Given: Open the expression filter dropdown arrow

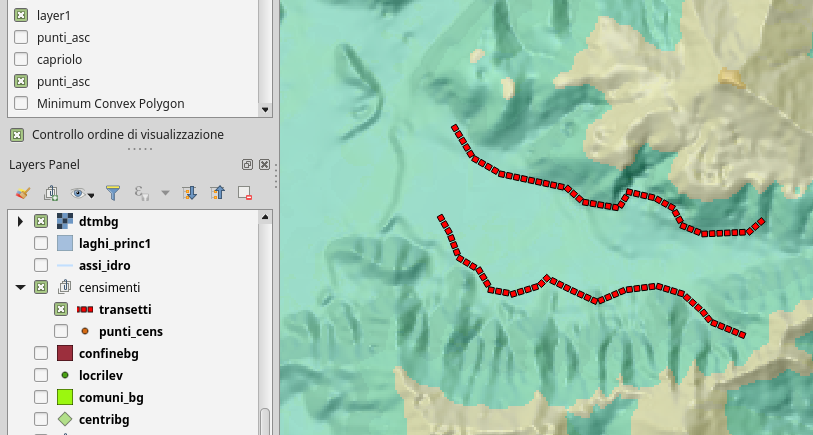Looking at the screenshot, I should click(x=165, y=193).
